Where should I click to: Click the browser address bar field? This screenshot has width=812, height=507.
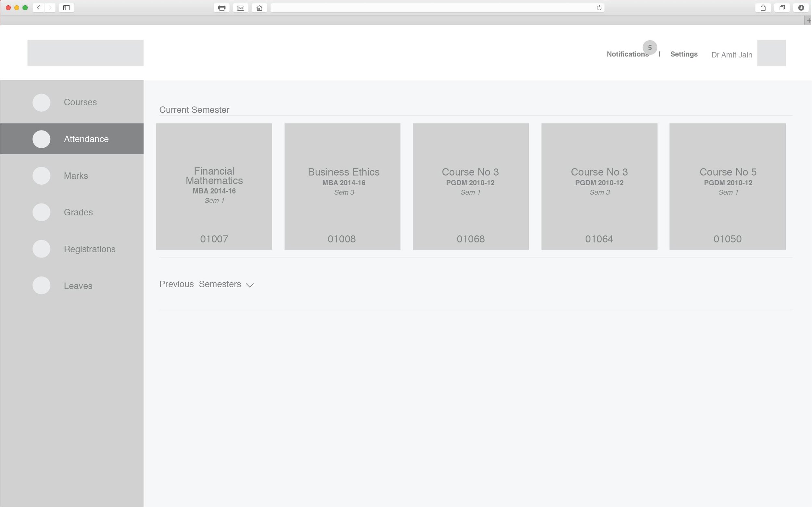click(x=433, y=8)
